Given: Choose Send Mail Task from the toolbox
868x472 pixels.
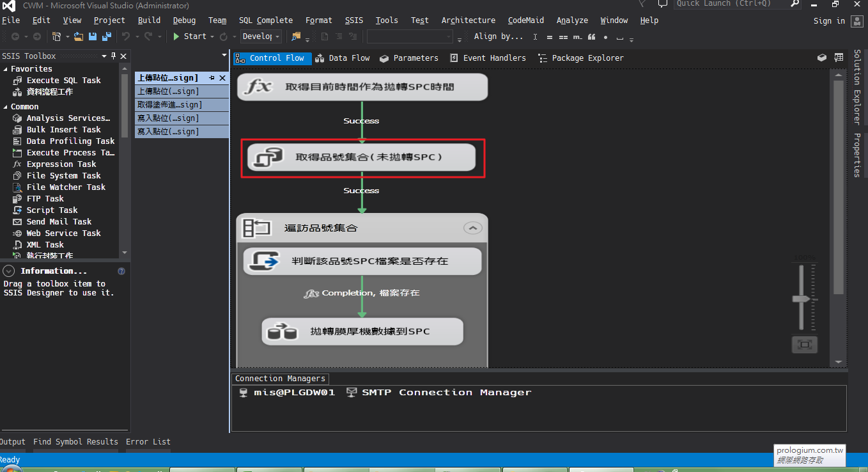Looking at the screenshot, I should coord(59,222).
